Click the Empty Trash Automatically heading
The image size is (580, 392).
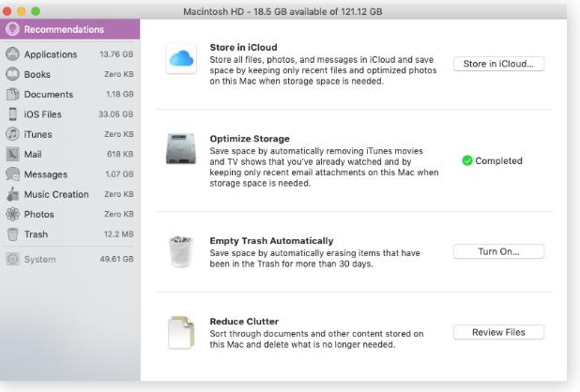click(x=271, y=240)
